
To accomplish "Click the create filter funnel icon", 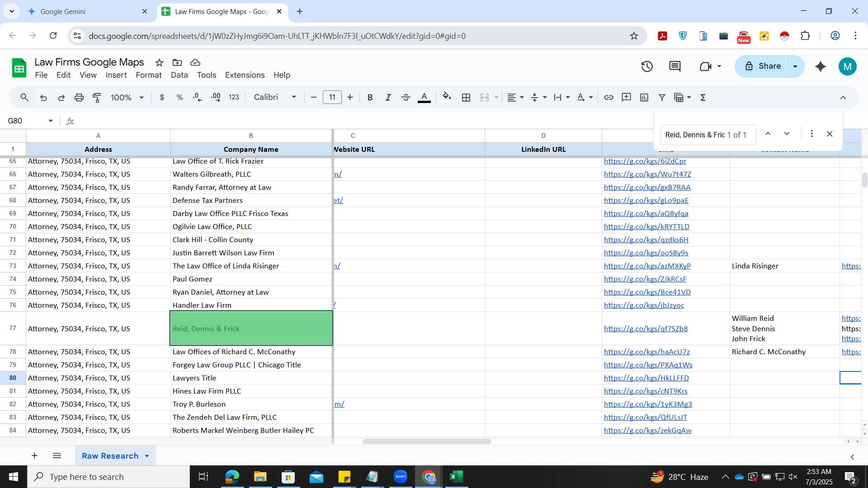I will pos(662,97).
